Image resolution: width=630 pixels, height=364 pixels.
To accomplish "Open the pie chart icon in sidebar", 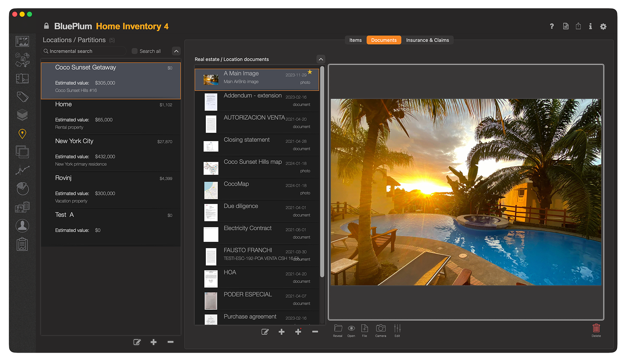I will click(x=22, y=189).
